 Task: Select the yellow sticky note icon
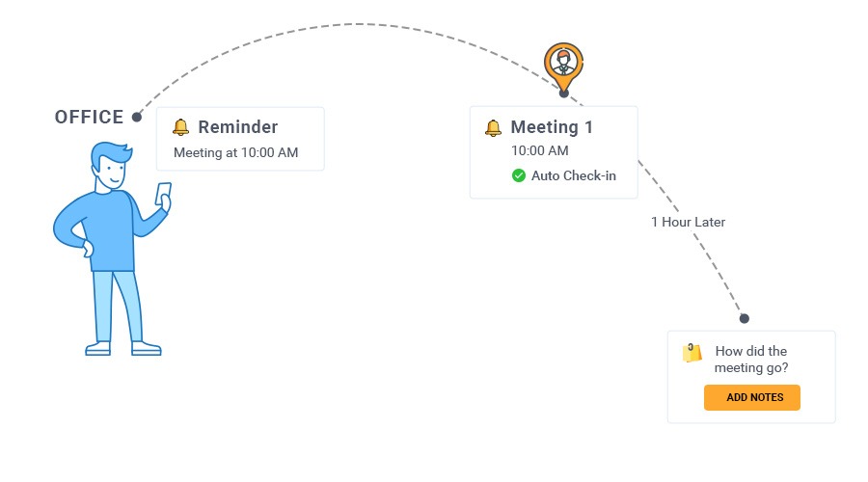pos(692,353)
